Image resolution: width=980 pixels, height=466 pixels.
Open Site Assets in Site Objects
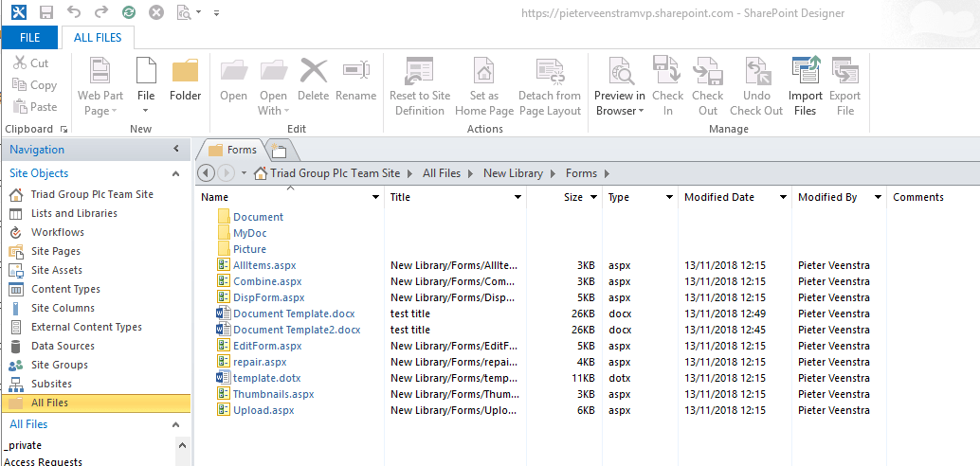point(56,270)
